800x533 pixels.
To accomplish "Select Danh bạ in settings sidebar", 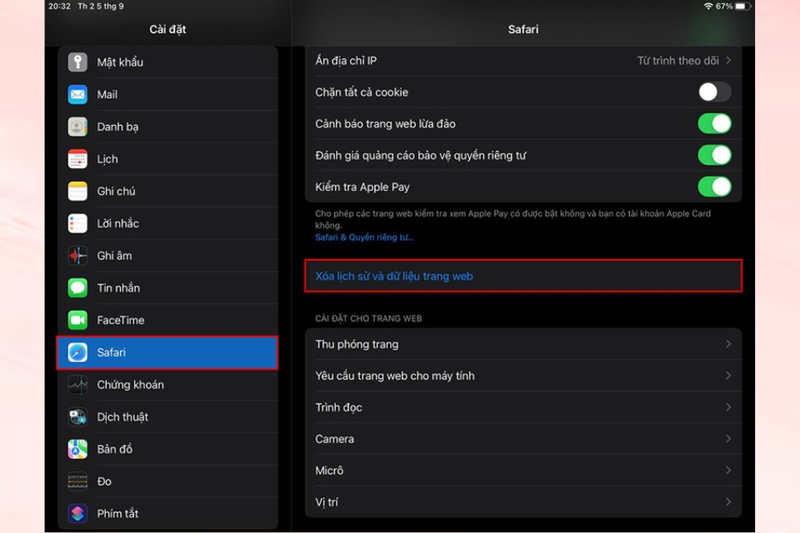I will (168, 126).
